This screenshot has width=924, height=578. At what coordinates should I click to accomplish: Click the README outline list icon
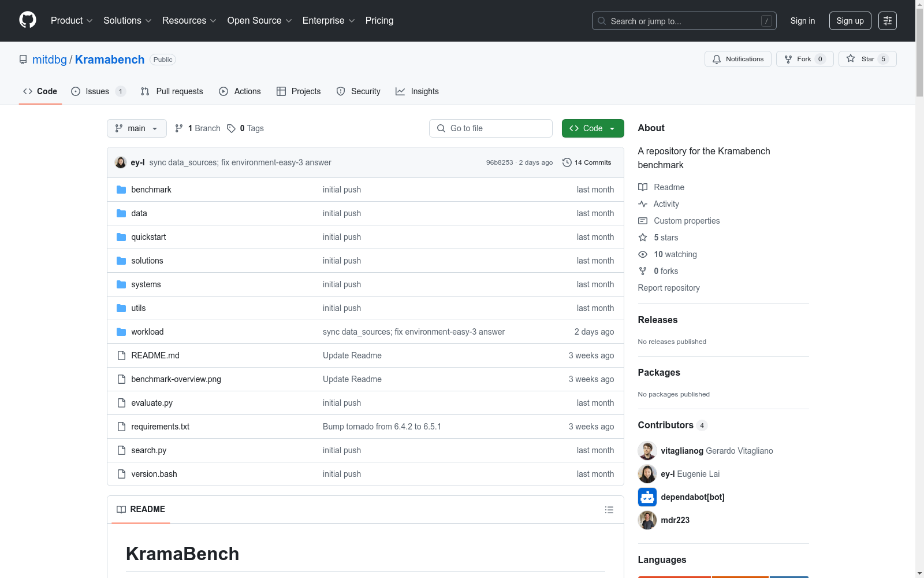coord(609,510)
